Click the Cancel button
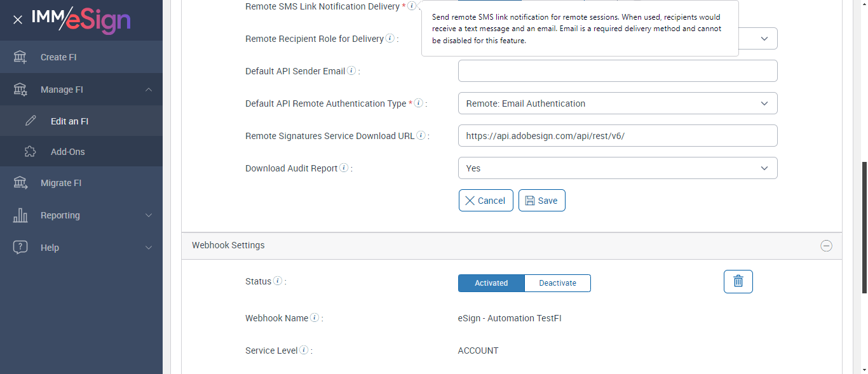The image size is (868, 374). click(485, 201)
